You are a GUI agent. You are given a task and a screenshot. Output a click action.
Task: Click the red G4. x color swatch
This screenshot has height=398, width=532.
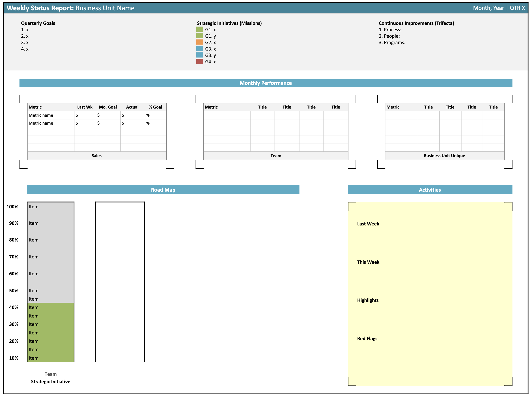(199, 61)
